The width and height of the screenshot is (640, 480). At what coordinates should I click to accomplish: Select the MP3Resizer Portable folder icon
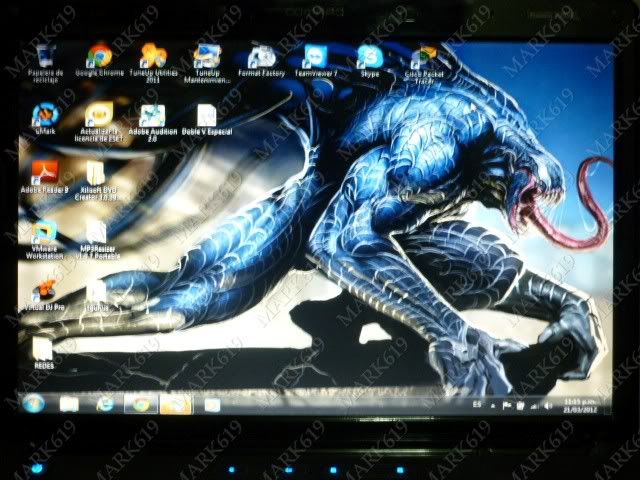click(x=97, y=240)
